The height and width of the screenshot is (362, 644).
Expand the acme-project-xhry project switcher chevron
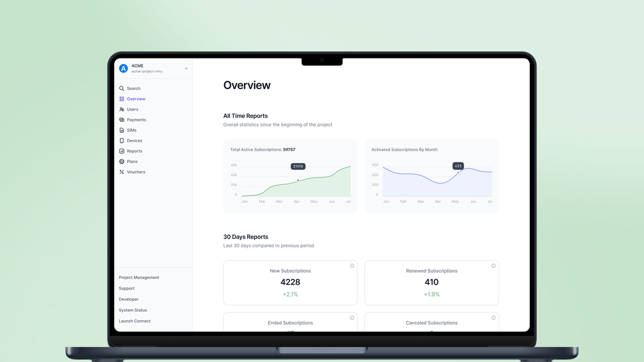(x=185, y=68)
